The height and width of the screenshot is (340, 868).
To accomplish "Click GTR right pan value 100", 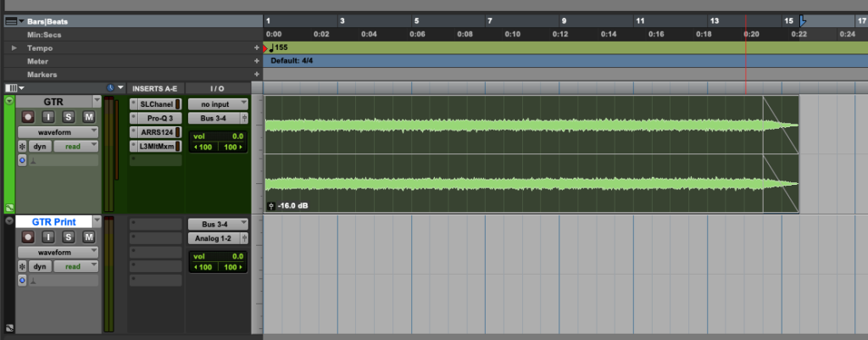I will coord(232,148).
